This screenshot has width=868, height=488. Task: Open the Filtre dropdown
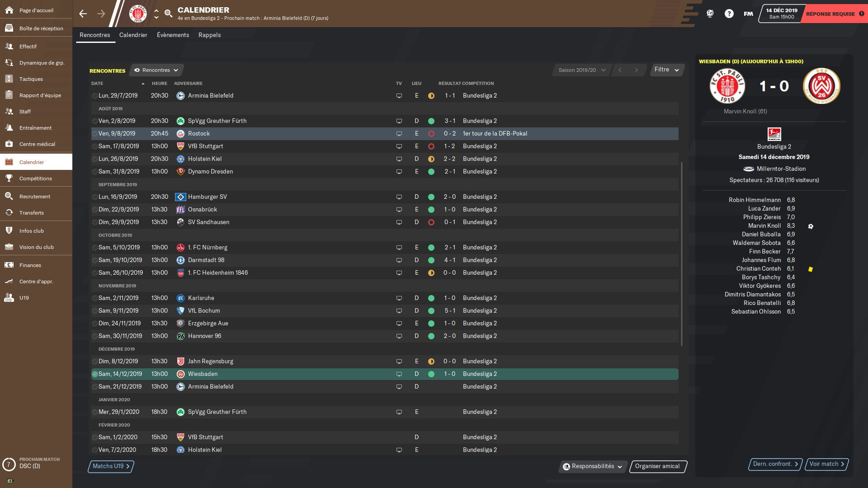tap(666, 70)
